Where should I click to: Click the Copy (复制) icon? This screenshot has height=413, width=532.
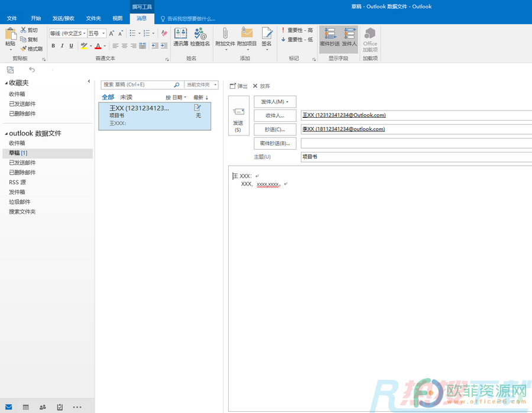(x=24, y=39)
